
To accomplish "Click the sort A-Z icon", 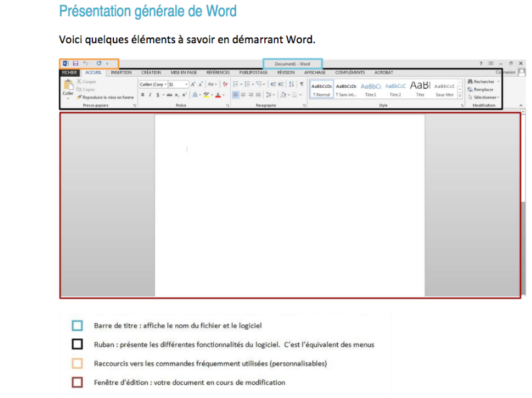I will tap(291, 84).
